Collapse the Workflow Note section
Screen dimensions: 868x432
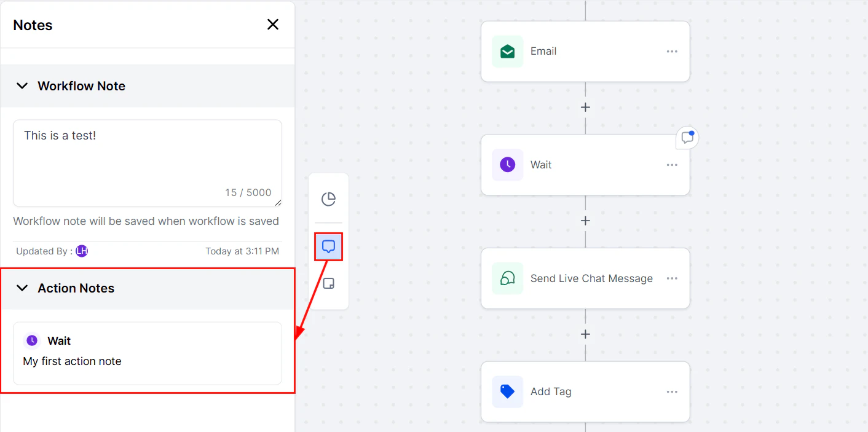(23, 85)
